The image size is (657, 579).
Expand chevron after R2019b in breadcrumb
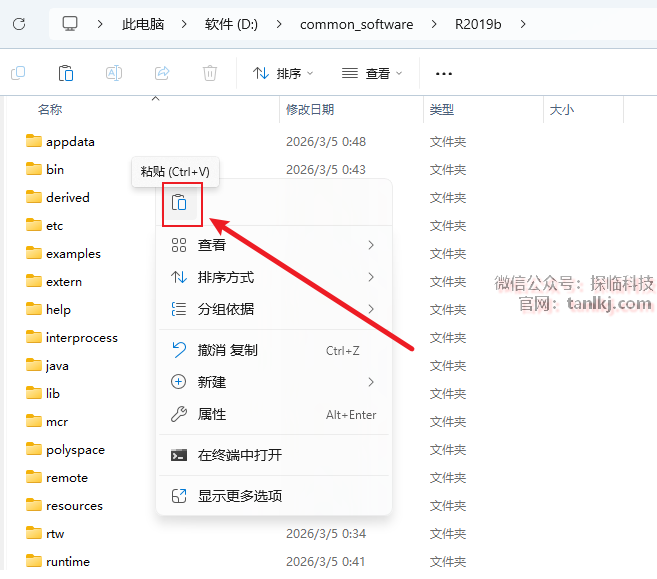point(522,24)
